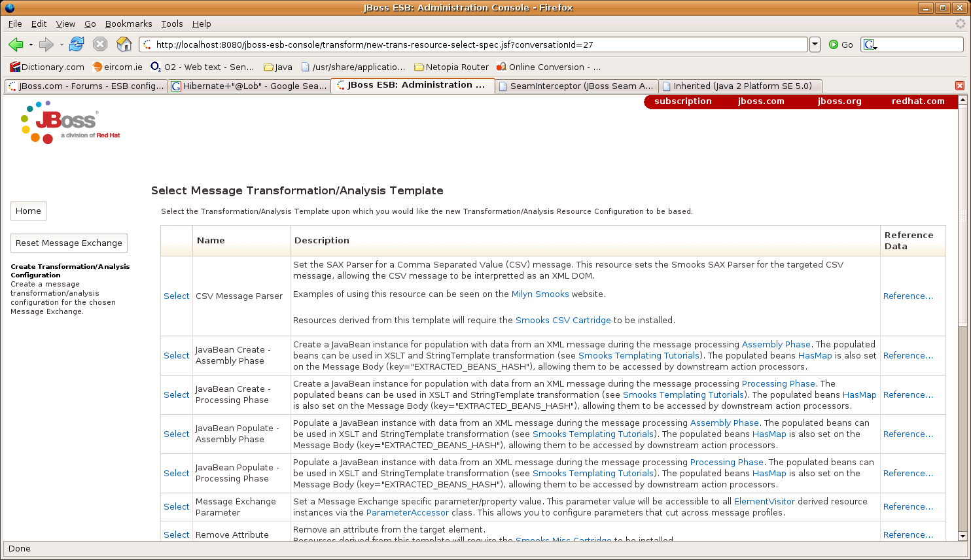This screenshot has height=560, width=971.
Task: Click Reset Message Exchange button
Action: (69, 243)
